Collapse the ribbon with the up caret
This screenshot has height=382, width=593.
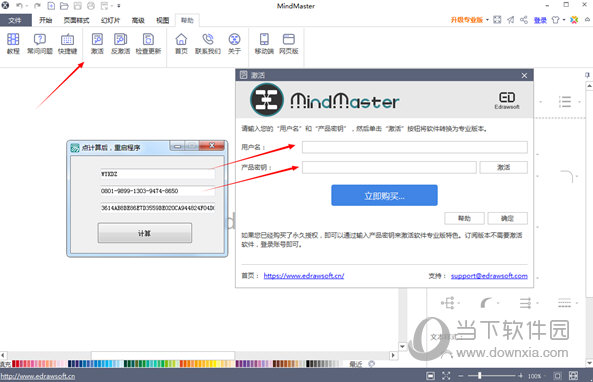pyautogui.click(x=587, y=19)
